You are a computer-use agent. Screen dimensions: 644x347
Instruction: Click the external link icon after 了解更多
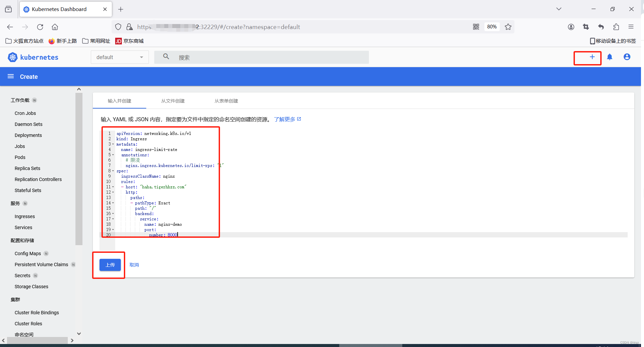(299, 119)
